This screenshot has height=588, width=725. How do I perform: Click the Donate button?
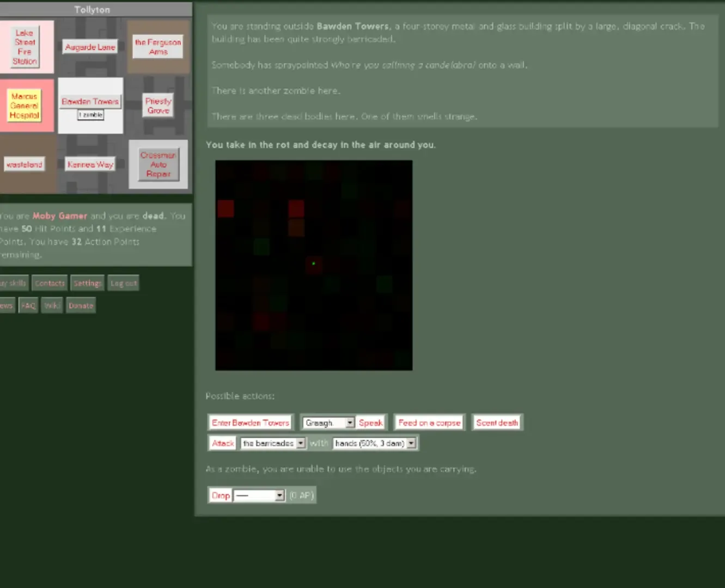[81, 305]
